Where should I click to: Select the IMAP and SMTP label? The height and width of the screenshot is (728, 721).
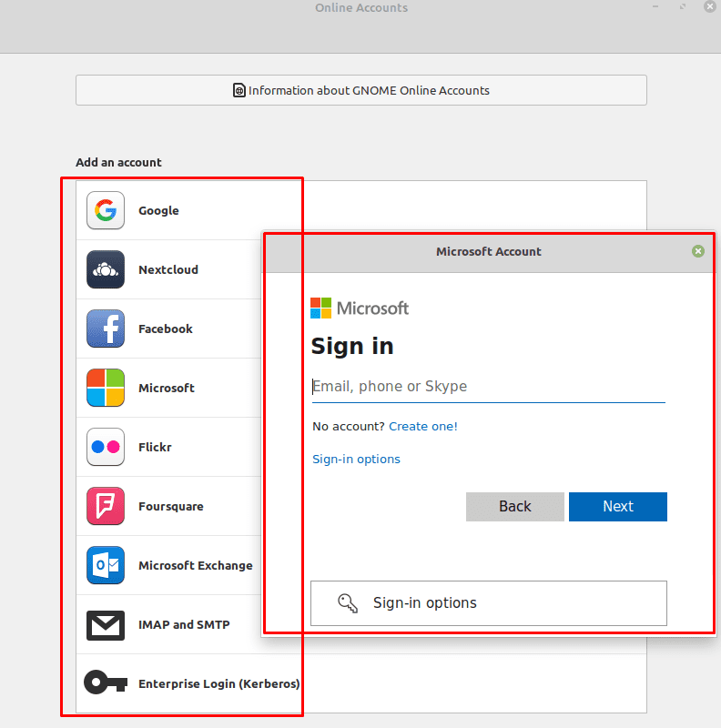coord(184,624)
